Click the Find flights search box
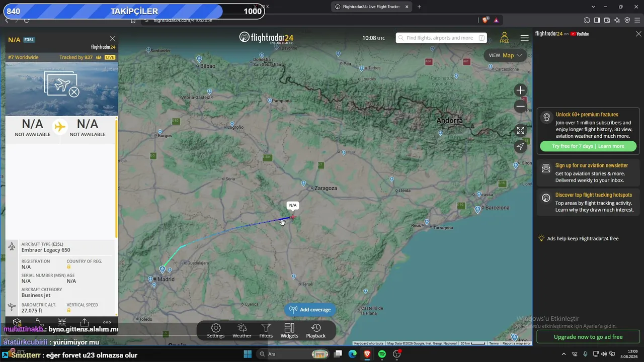 [441, 38]
